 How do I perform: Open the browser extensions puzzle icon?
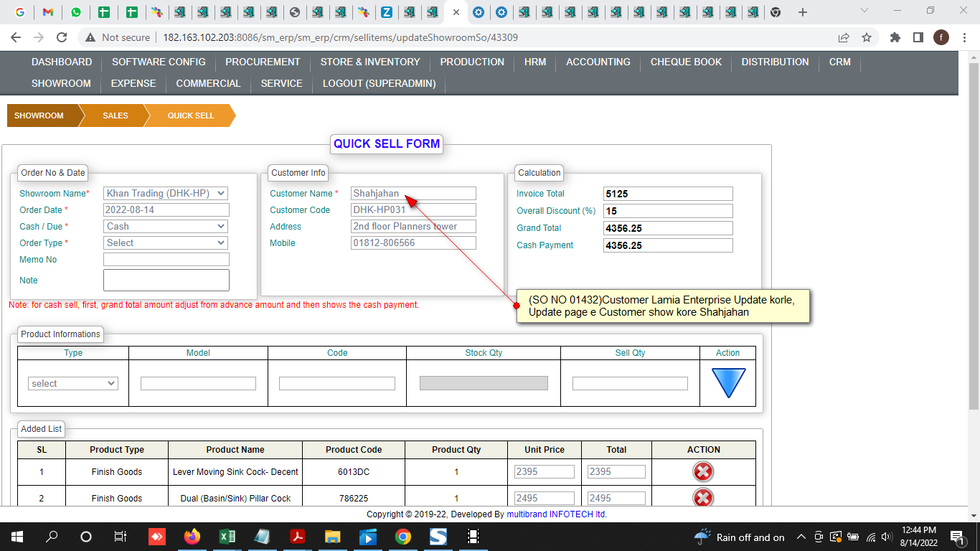(x=895, y=37)
